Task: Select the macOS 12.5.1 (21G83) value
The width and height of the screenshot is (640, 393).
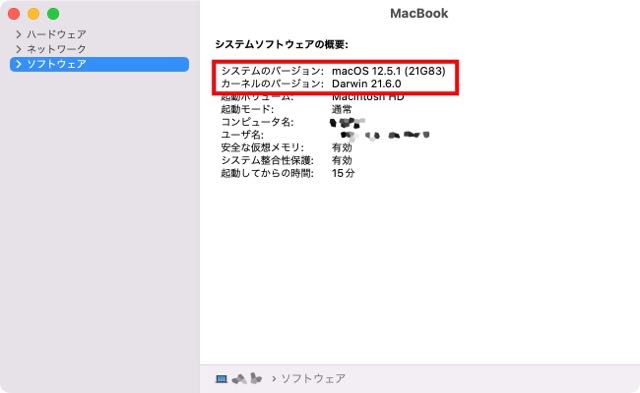Action: [389, 71]
